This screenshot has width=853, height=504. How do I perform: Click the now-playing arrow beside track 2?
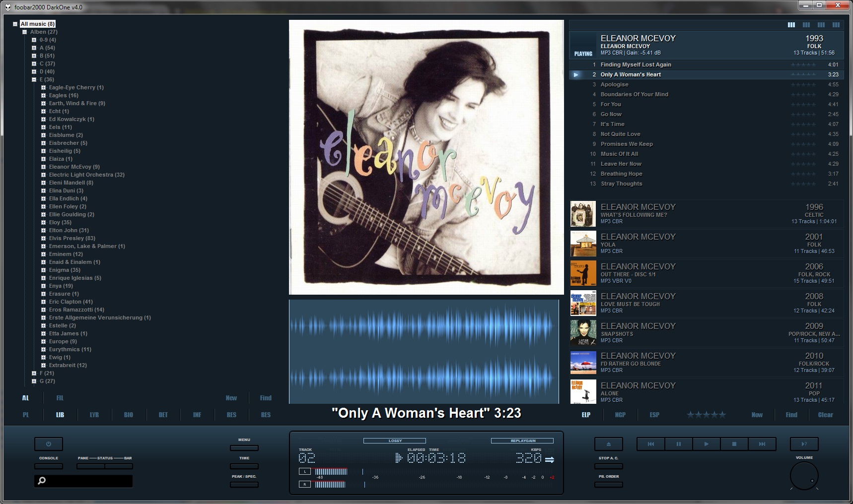click(x=576, y=74)
